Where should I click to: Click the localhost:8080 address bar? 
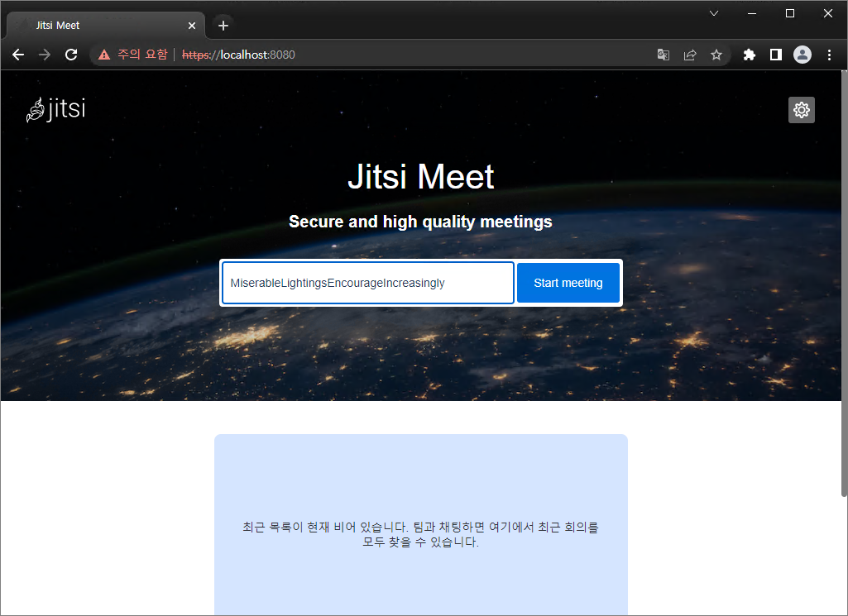click(411, 55)
